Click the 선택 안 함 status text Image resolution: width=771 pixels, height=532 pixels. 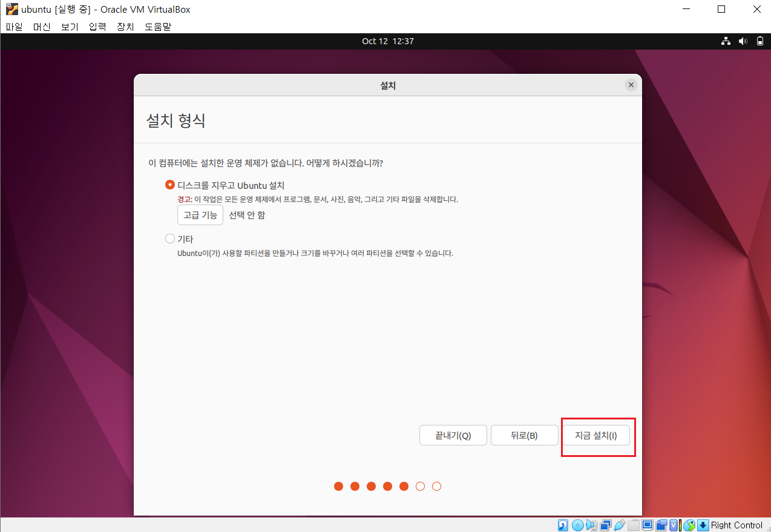[x=247, y=215]
